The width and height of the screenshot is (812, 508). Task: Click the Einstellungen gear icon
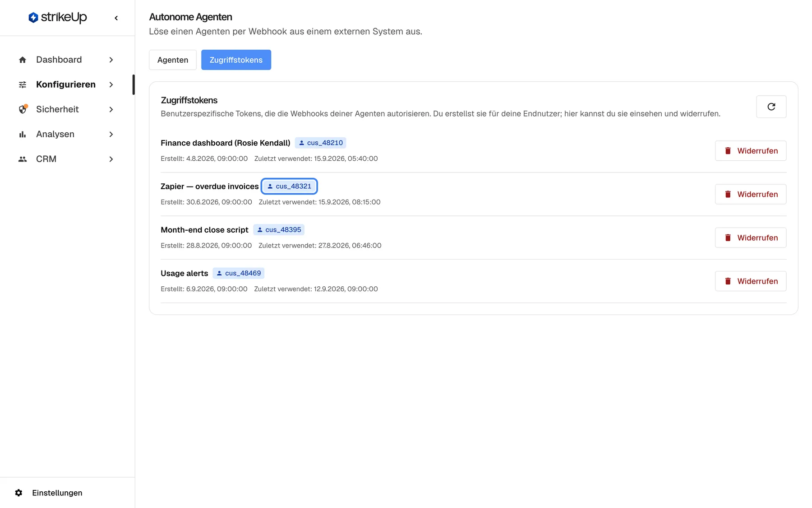18,493
